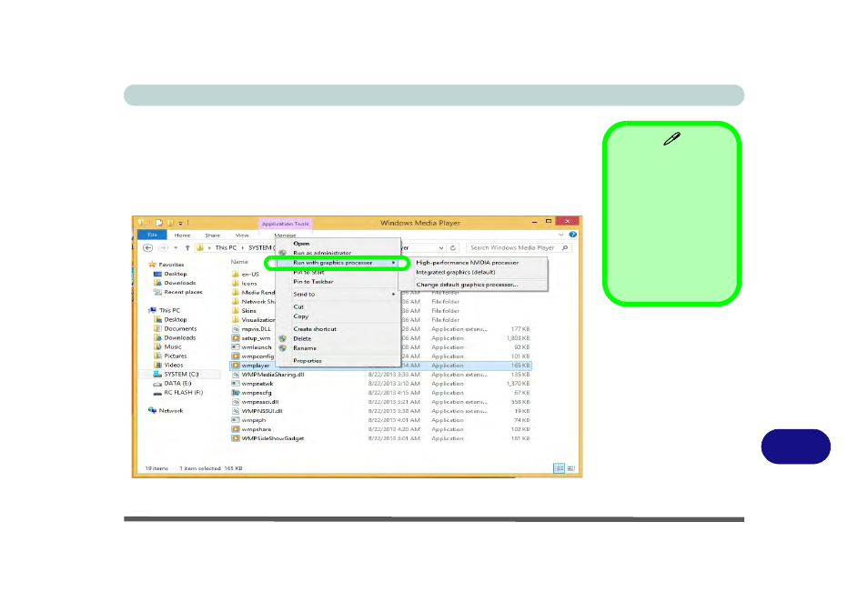
Task: Switch to Large icons view in status bar
Action: 570,468
